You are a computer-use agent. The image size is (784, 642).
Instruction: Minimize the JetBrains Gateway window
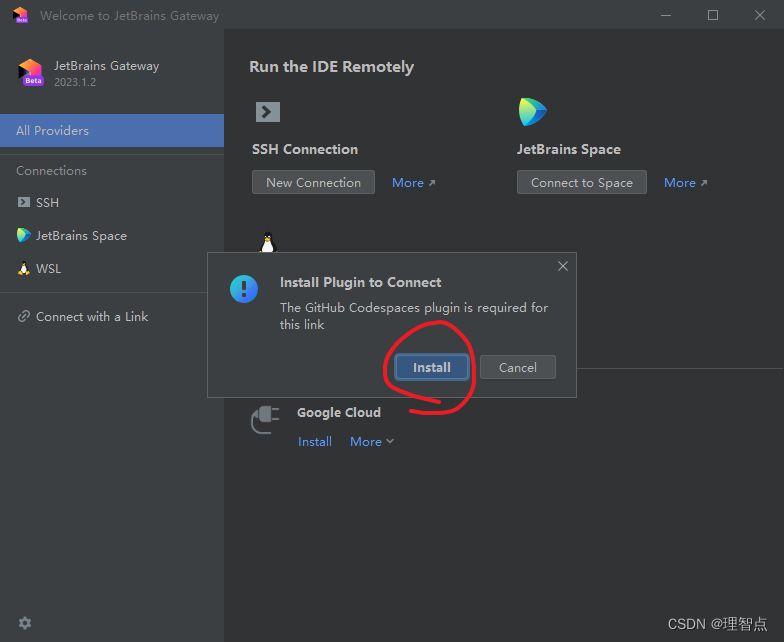[x=666, y=16]
